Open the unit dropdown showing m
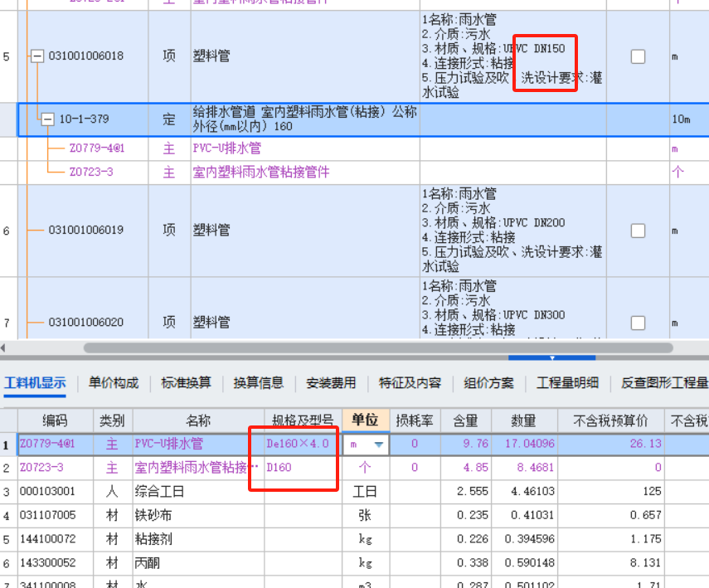This screenshot has width=709, height=588. [378, 444]
